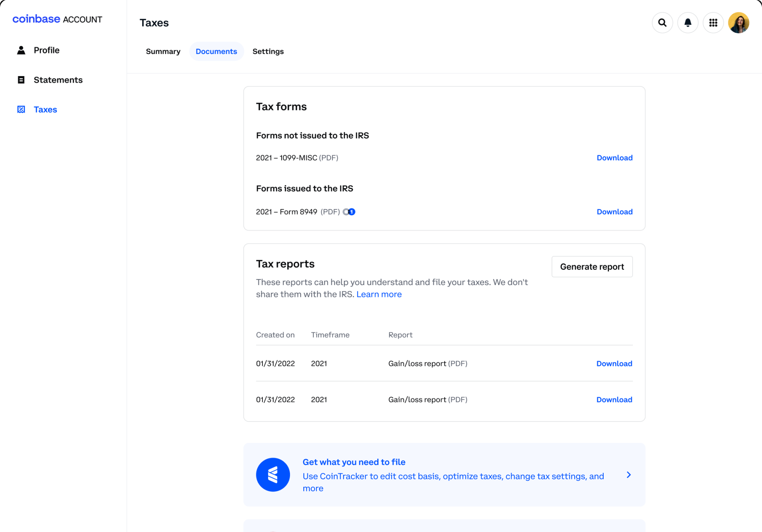The width and height of the screenshot is (762, 532).
Task: Click 'Get what you need to file'
Action: pos(354,462)
